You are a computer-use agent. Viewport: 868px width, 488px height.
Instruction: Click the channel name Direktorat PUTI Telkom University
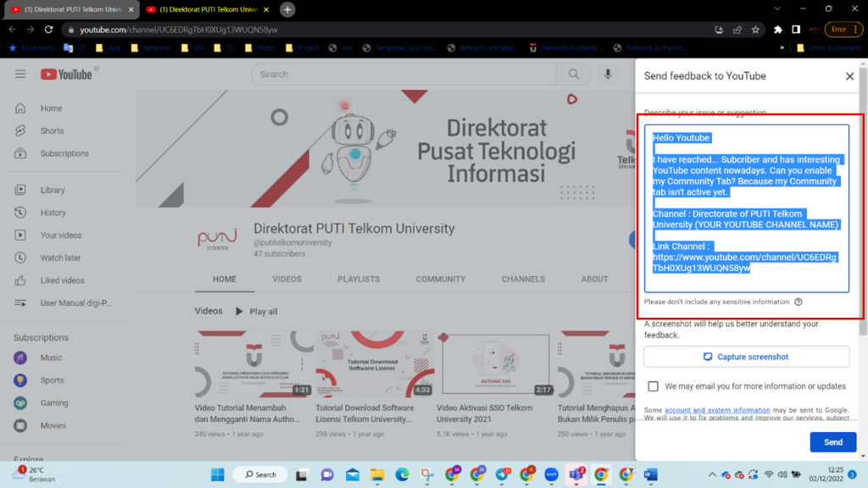tap(354, 229)
